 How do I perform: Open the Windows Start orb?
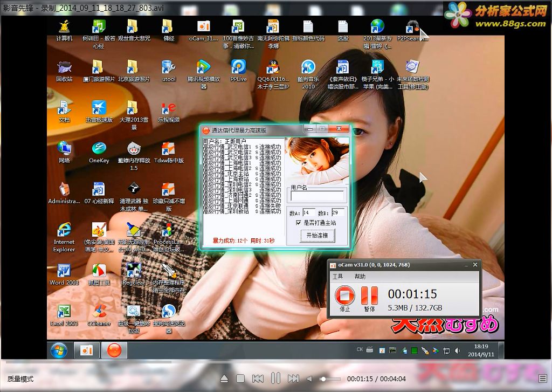pyautogui.click(x=59, y=350)
